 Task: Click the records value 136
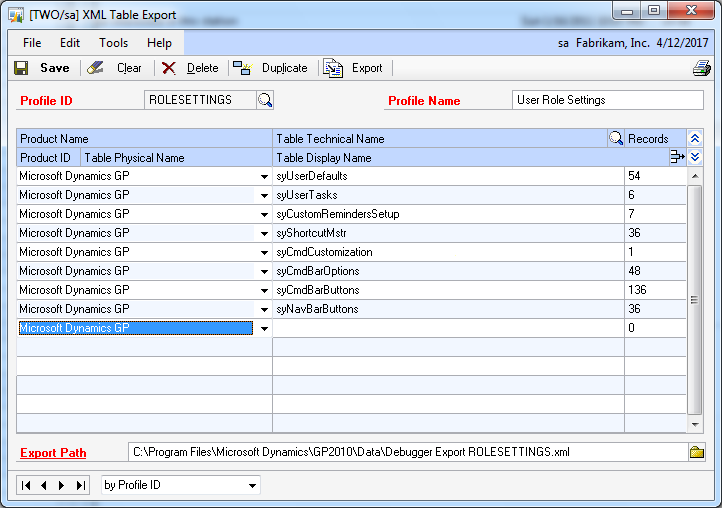tap(637, 290)
